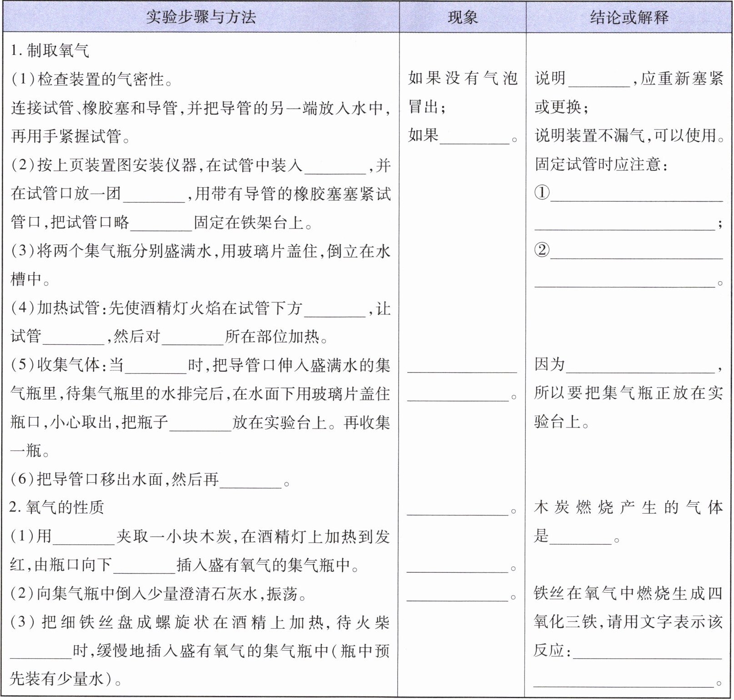Click the circled number ① marker

point(542,193)
